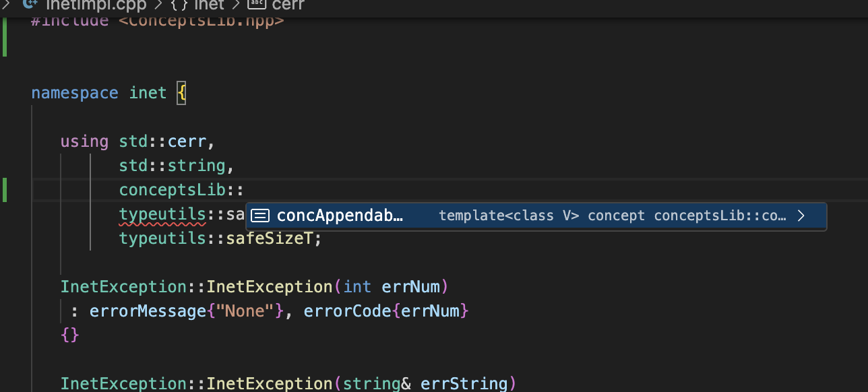The width and height of the screenshot is (868, 392).
Task: Click the green change indicator beside conceptsLib line
Action: (x=5, y=189)
